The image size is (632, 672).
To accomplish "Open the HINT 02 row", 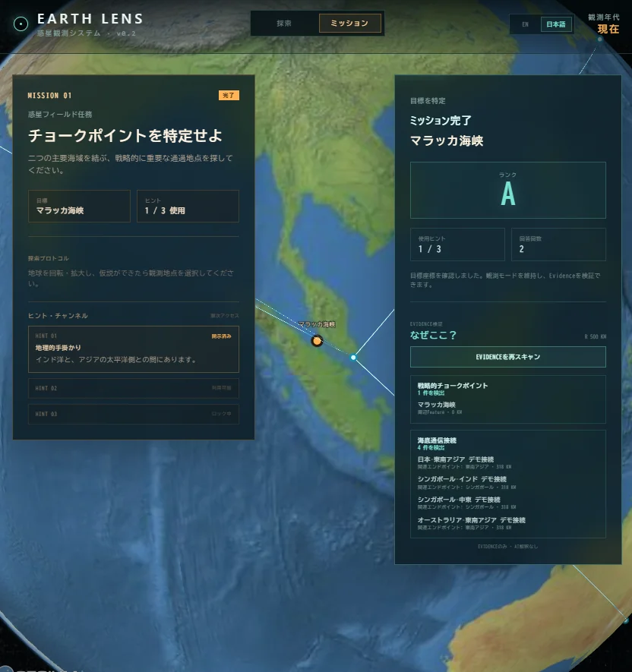I will click(x=134, y=388).
